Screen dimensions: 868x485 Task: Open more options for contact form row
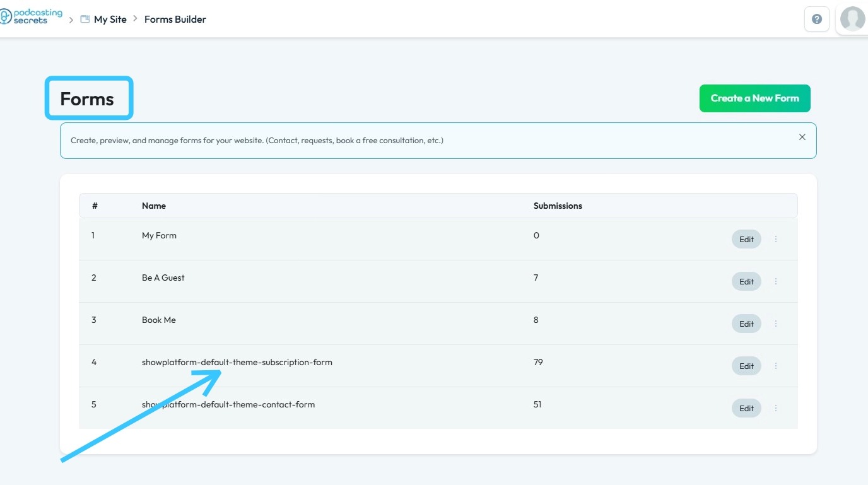pyautogui.click(x=776, y=408)
